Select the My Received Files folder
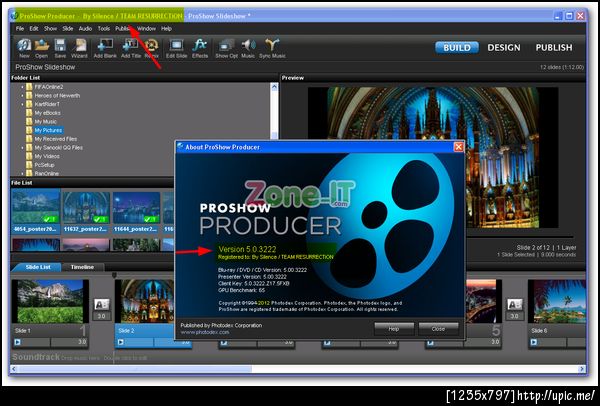This screenshot has height=406, width=600. point(55,139)
